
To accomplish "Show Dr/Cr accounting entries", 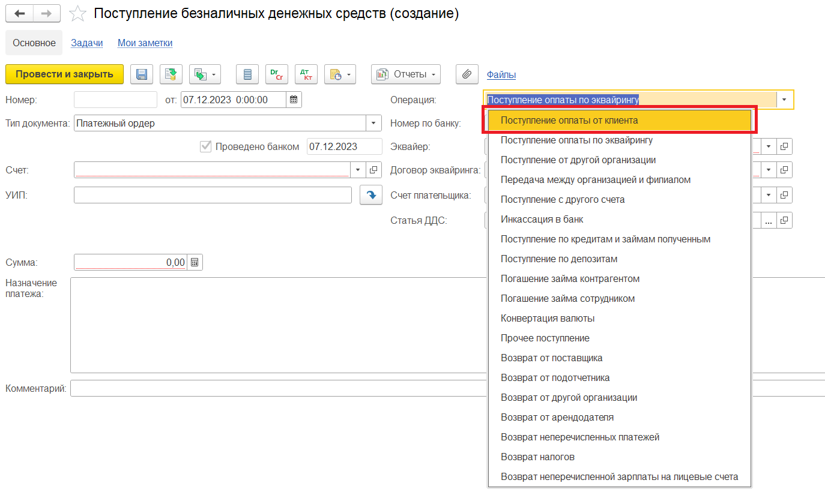I will tap(277, 74).
